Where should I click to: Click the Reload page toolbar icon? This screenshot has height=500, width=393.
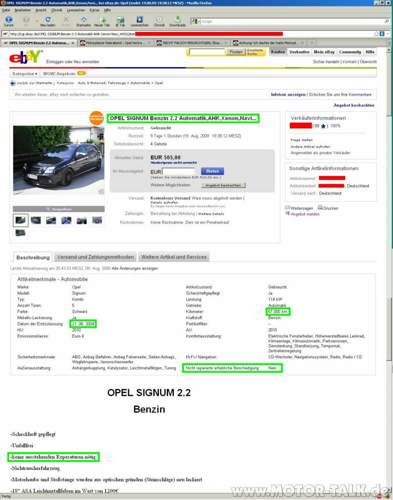pos(48,20)
